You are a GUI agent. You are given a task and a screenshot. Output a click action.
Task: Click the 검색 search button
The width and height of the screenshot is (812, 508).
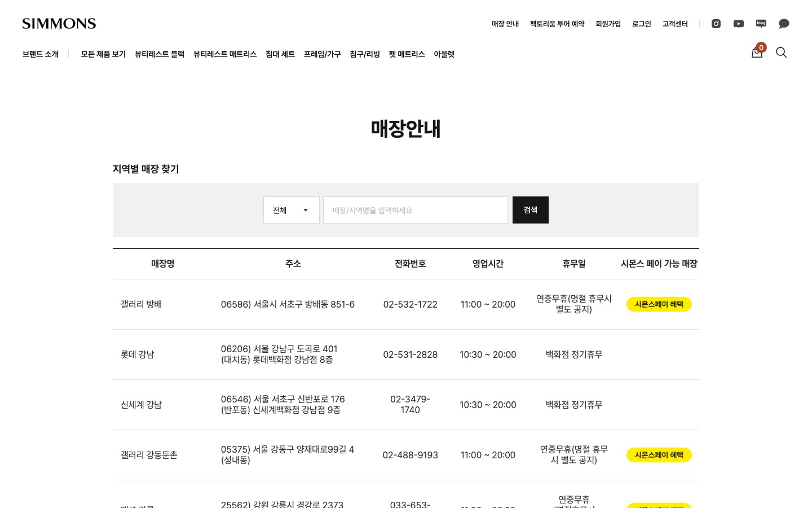click(531, 210)
